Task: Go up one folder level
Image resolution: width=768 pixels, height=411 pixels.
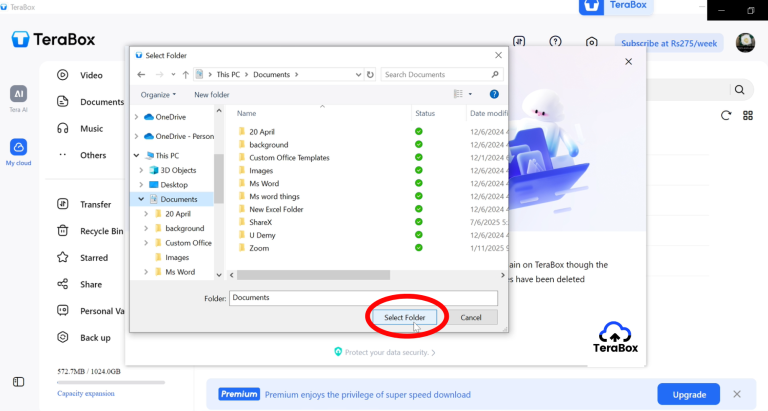Action: [185, 74]
